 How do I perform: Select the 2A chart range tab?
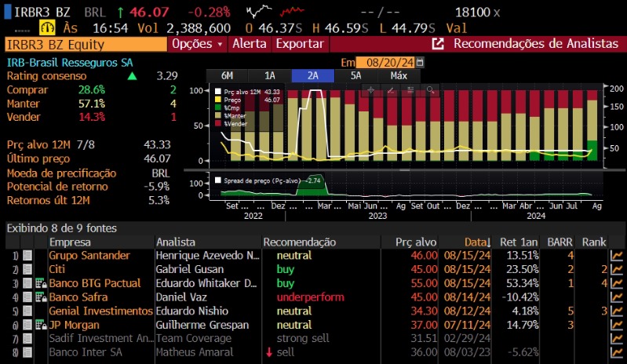coord(312,76)
